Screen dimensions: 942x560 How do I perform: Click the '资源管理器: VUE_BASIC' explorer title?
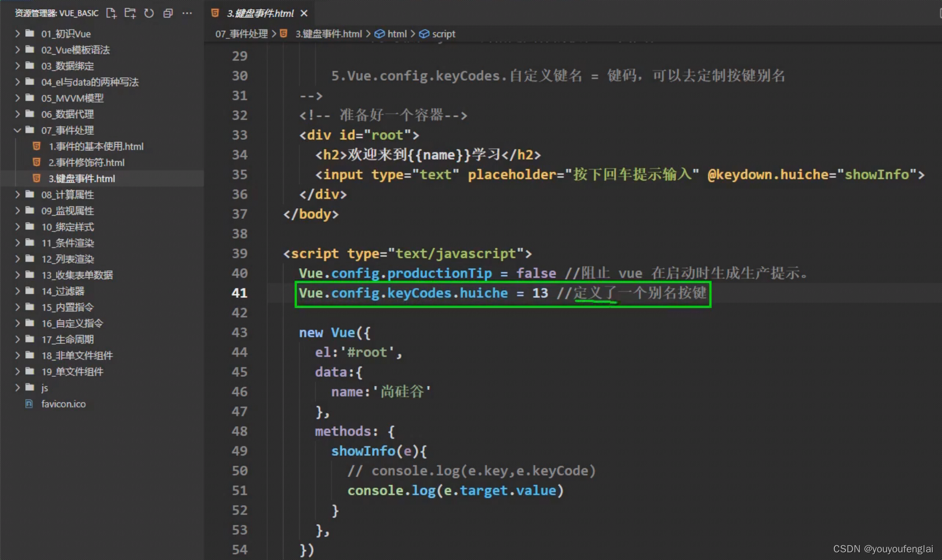point(57,13)
